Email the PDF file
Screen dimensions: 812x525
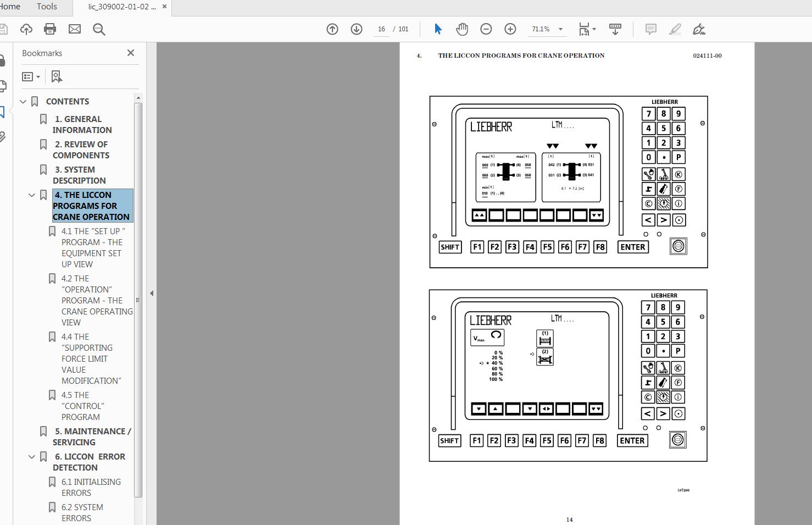pyautogui.click(x=75, y=29)
